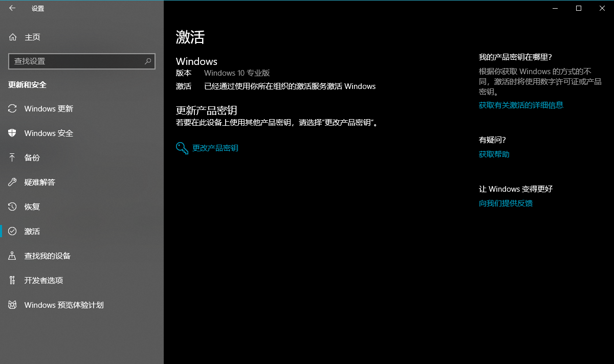The width and height of the screenshot is (614, 364).
Task: Click the 查找我的设备 person locator icon
Action: (x=13, y=256)
